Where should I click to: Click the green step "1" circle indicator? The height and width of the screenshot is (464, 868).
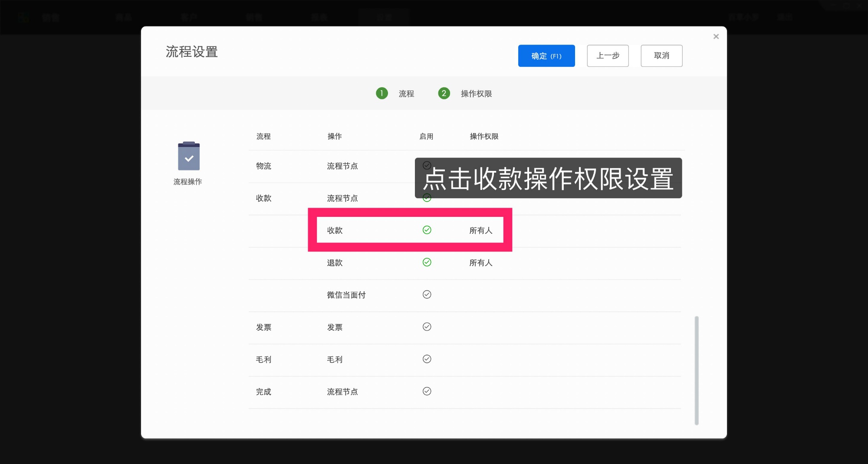[x=381, y=93]
